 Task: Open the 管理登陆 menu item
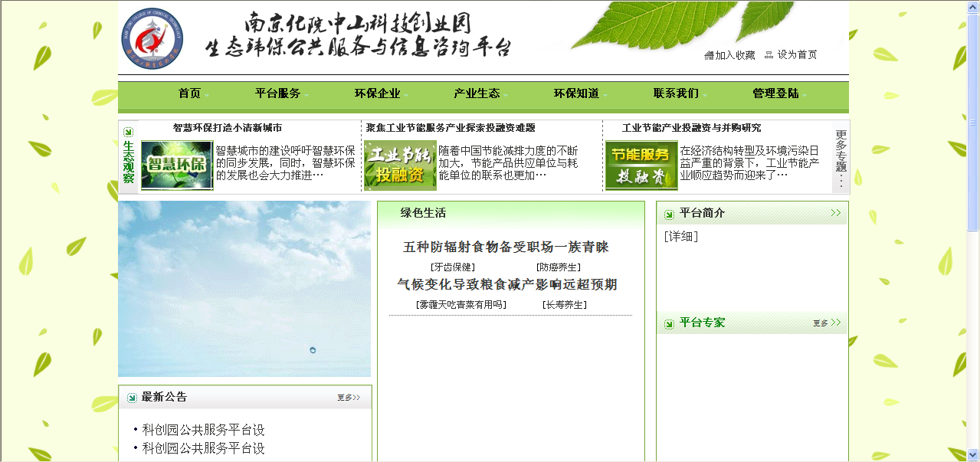pos(775,93)
